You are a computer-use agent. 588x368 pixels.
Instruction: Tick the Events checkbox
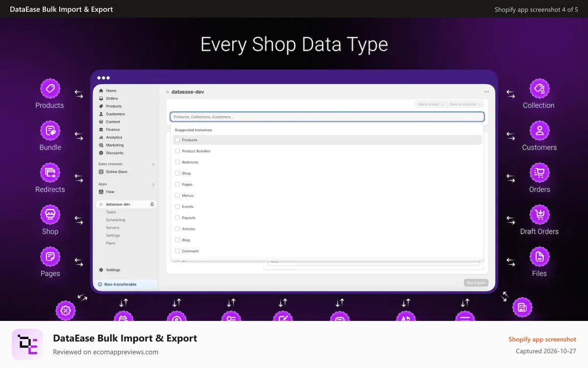click(x=177, y=207)
